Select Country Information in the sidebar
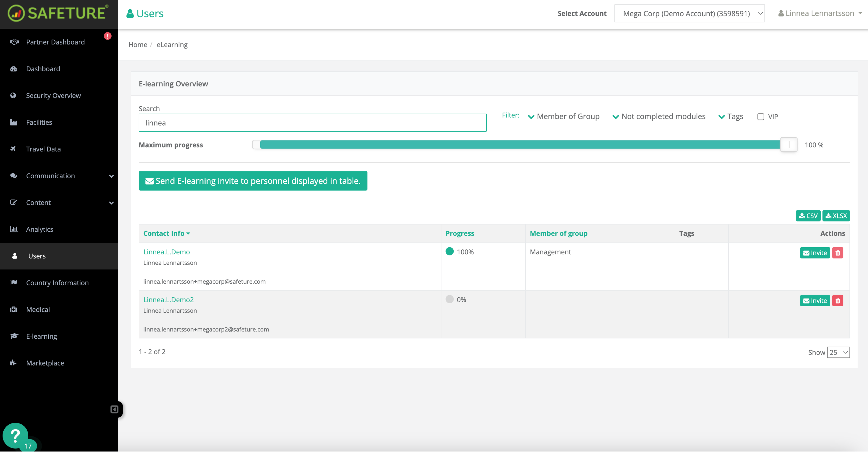Viewport: 868px width, 452px height. coord(57,283)
